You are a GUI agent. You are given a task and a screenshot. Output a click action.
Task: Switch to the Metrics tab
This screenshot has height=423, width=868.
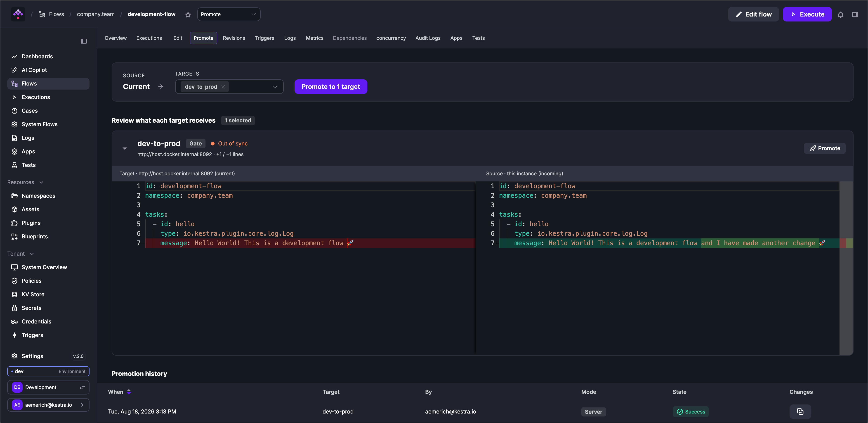[x=314, y=38]
